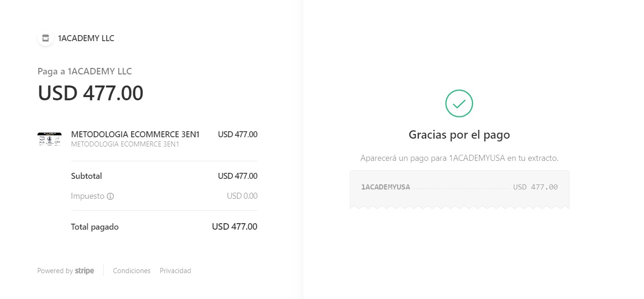This screenshot has width=644, height=299.
Task: Open the Condiciones link
Action: (x=132, y=271)
